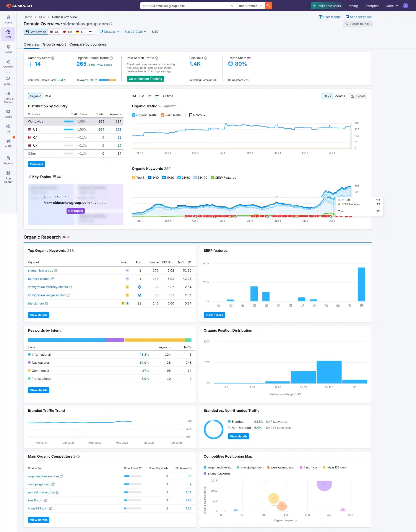The image size is (416, 532).
Task: Clear the domain search field X
Action: click(232, 6)
